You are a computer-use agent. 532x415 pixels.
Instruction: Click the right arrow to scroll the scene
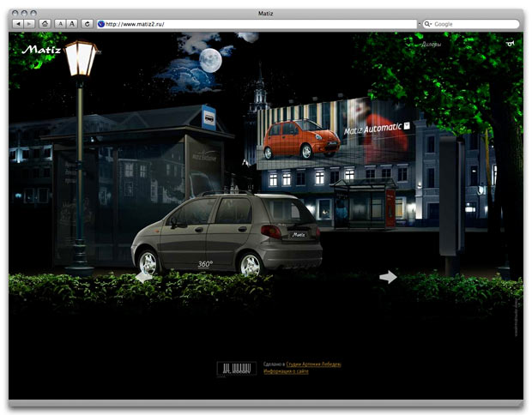(x=389, y=276)
